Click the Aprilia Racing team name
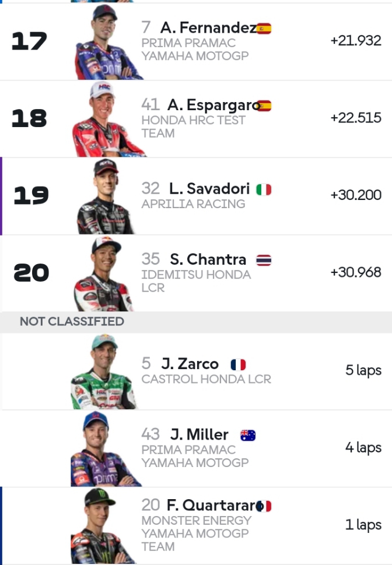The image size is (392, 565). tap(193, 204)
